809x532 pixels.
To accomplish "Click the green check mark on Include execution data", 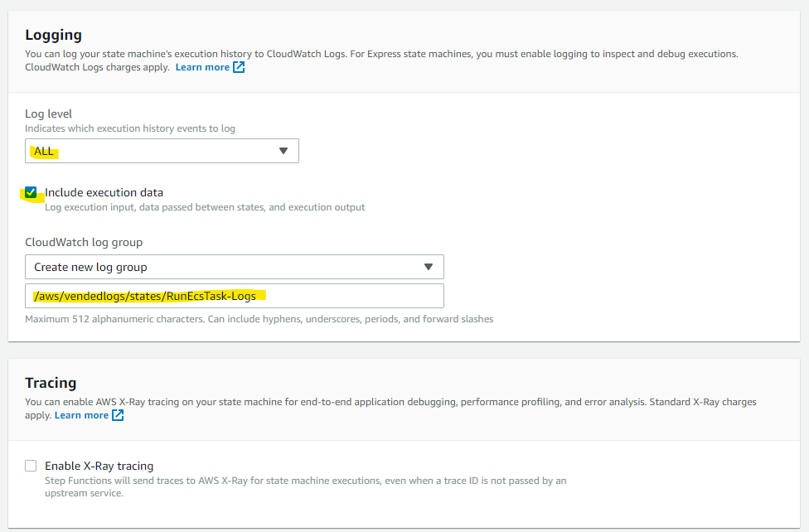I will 31,191.
